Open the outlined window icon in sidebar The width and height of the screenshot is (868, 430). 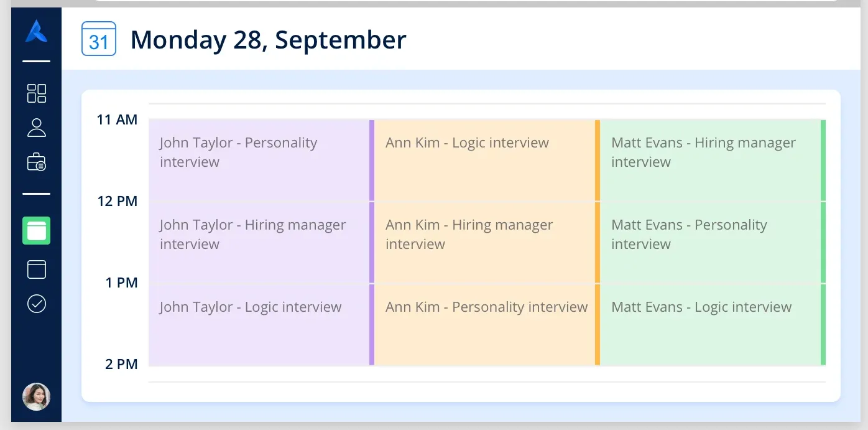coord(37,269)
